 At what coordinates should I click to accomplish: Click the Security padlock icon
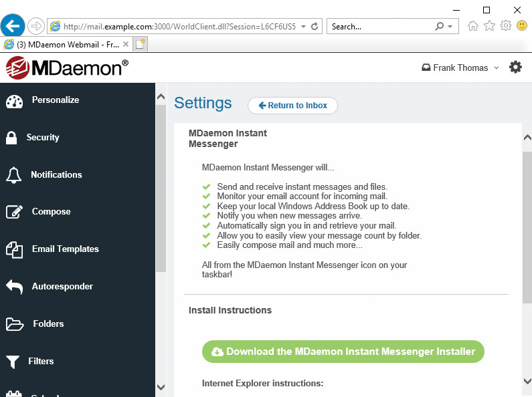(x=11, y=138)
